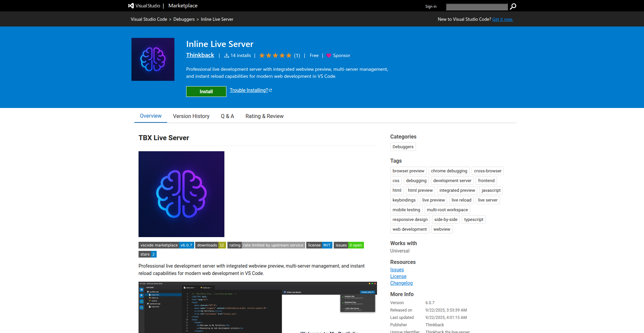This screenshot has height=333, width=644.
Task: Open the Changelog resource link
Action: [x=401, y=283]
